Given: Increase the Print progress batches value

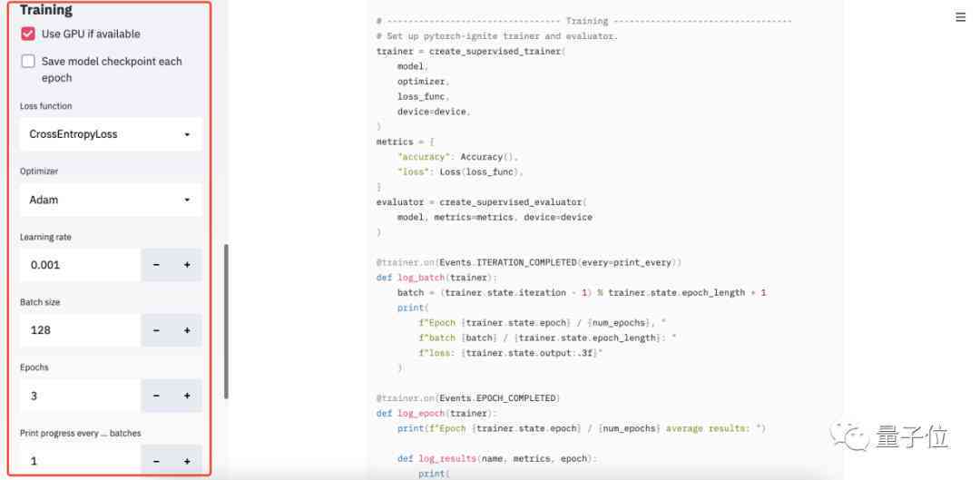Looking at the screenshot, I should point(187,461).
